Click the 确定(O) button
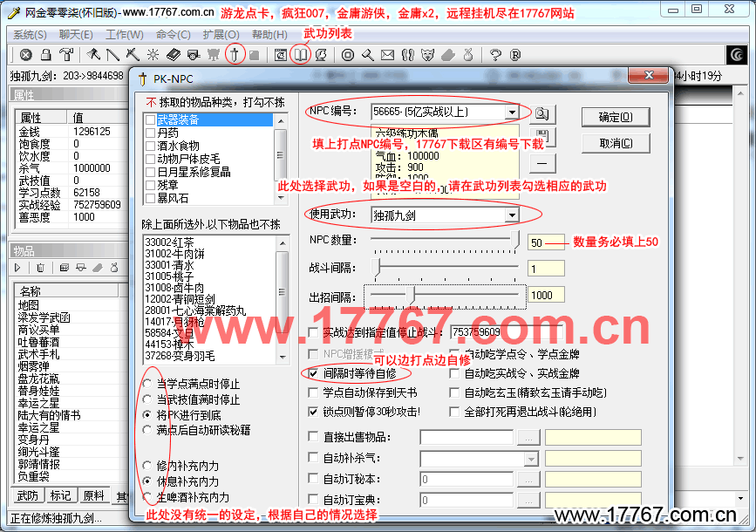 616,117
